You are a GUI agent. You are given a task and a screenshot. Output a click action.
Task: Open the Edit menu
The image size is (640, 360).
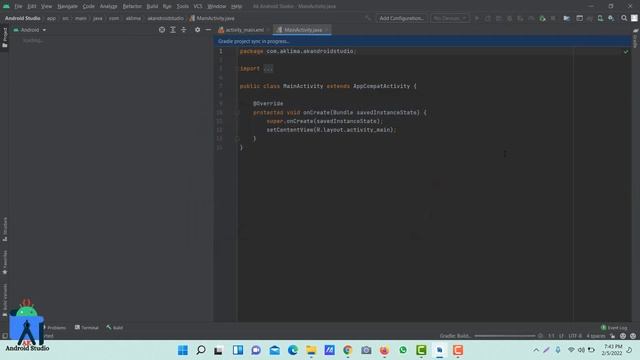pos(31,6)
